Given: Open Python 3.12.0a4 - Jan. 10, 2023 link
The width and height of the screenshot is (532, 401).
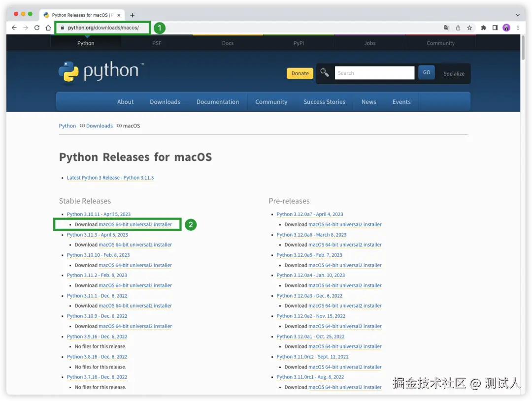Looking at the screenshot, I should point(310,275).
